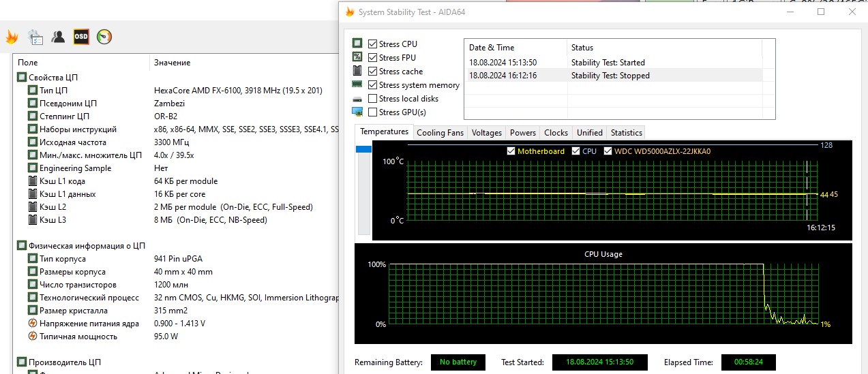Open the OSD panel toolbar icon
The image size is (868, 374).
click(81, 37)
